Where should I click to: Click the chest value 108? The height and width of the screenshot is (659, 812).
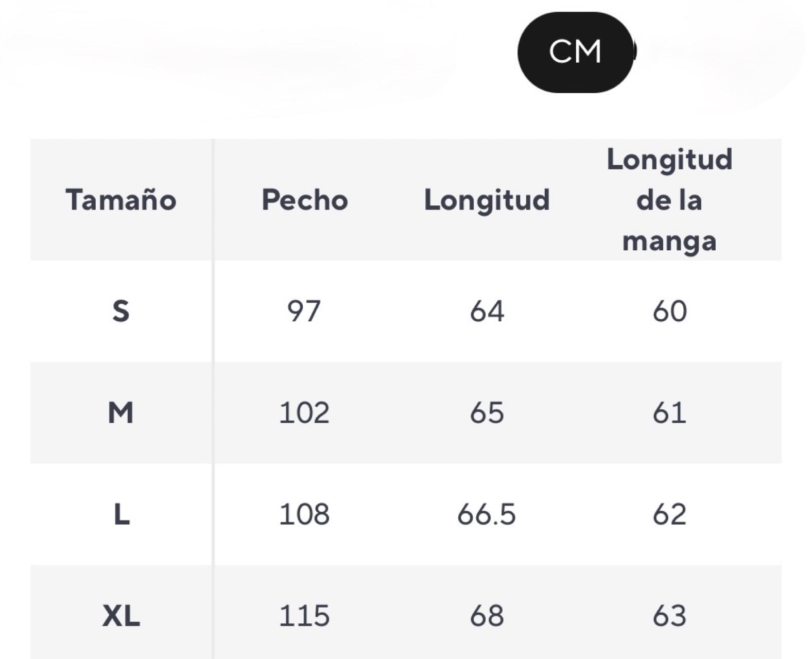[x=304, y=514]
